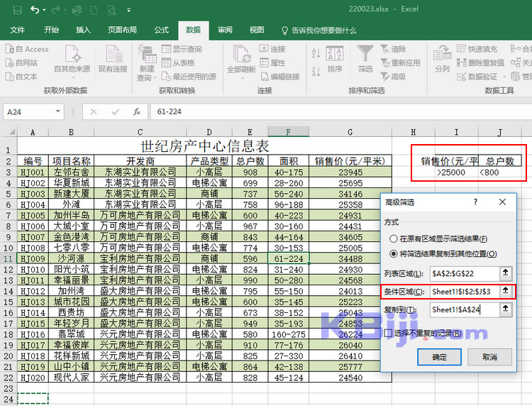Expand the Name Box dropdown arrow
532x406 pixels.
[58, 111]
